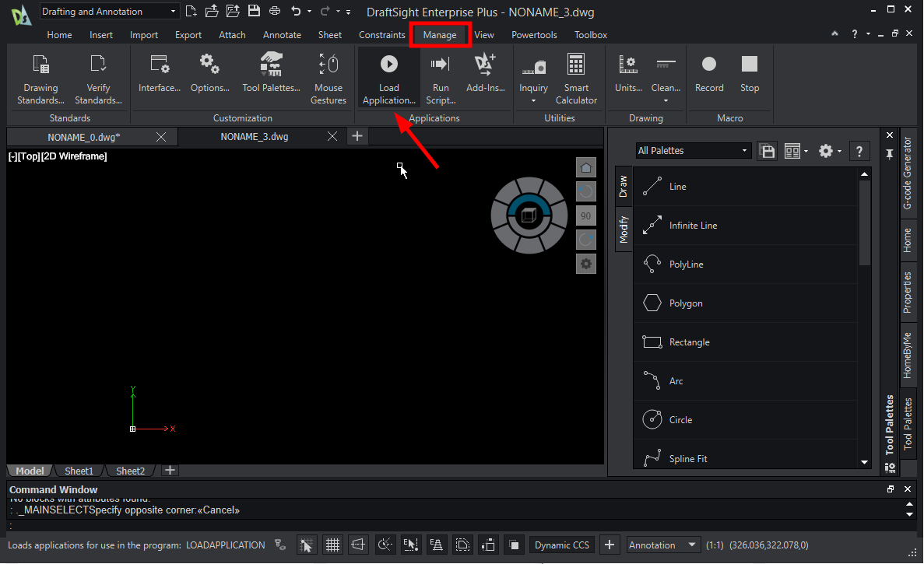The height and width of the screenshot is (564, 924).
Task: Start macro recording with Record
Action: pos(709,73)
